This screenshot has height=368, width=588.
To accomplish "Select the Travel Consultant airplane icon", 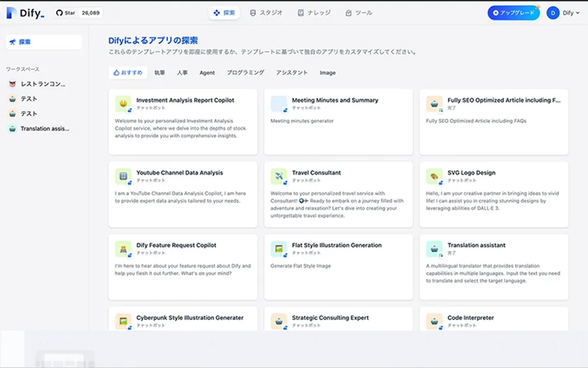I will tap(279, 176).
